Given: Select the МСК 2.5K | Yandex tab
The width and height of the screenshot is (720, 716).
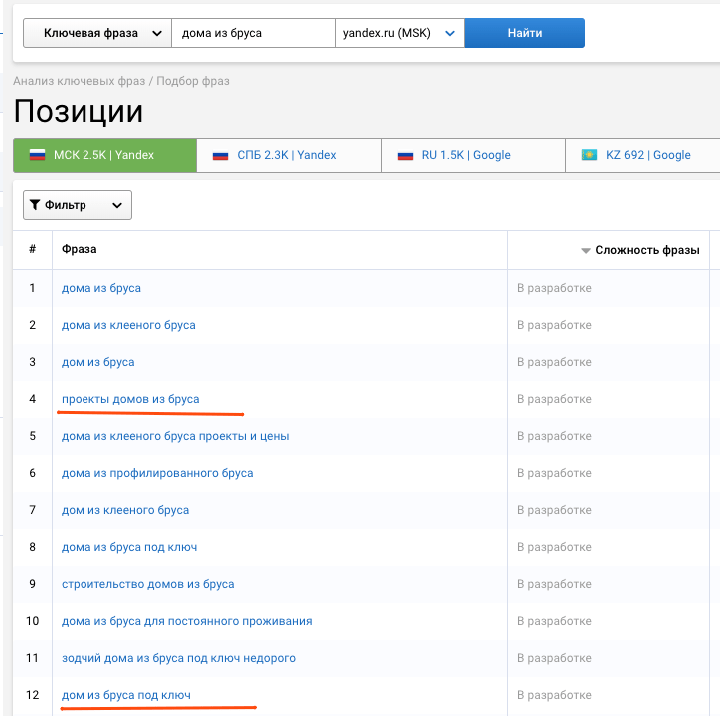Looking at the screenshot, I should 105,155.
